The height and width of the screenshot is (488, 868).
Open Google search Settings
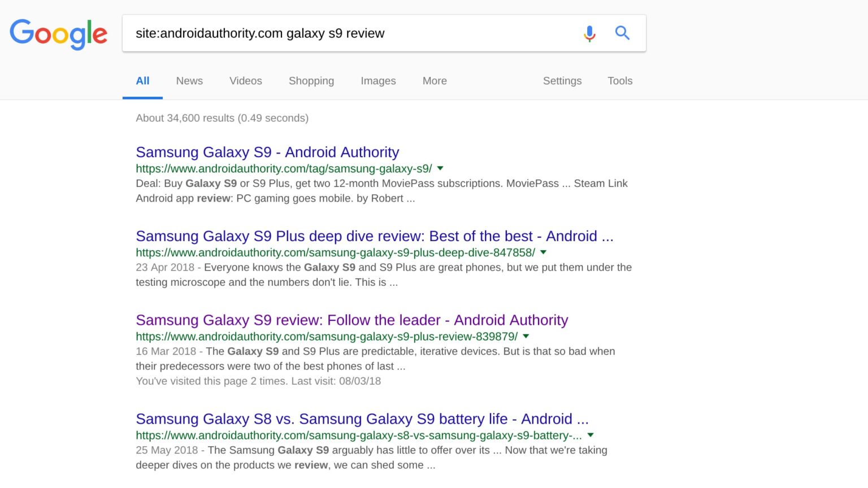(562, 81)
